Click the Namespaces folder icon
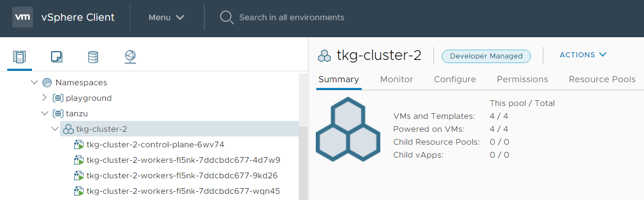The image size is (644, 200). [47, 83]
